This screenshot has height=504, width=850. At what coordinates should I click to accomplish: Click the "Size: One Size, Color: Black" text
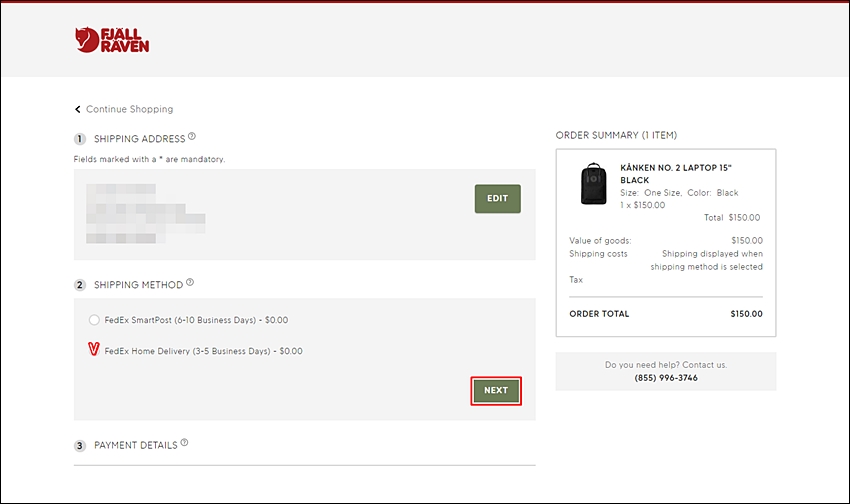679,193
